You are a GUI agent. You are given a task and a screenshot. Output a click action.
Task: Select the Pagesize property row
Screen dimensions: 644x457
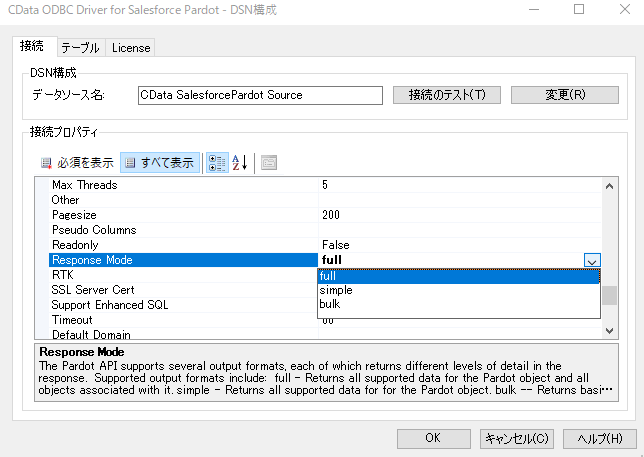(x=183, y=215)
